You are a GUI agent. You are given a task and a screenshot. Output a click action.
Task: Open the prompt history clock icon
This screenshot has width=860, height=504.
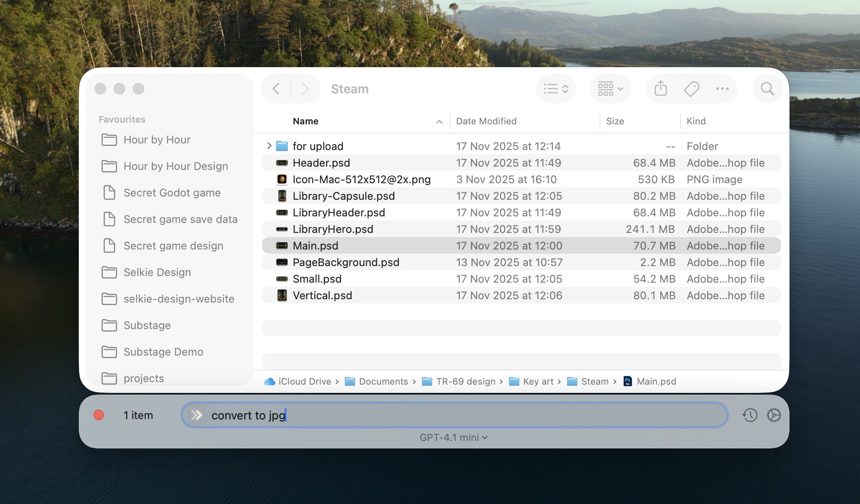coord(750,415)
